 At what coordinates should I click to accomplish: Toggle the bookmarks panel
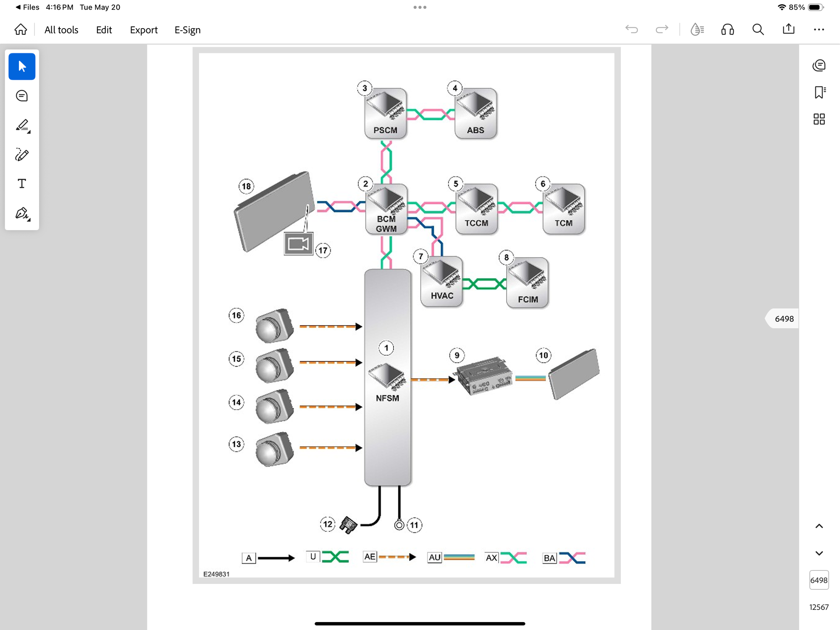819,92
